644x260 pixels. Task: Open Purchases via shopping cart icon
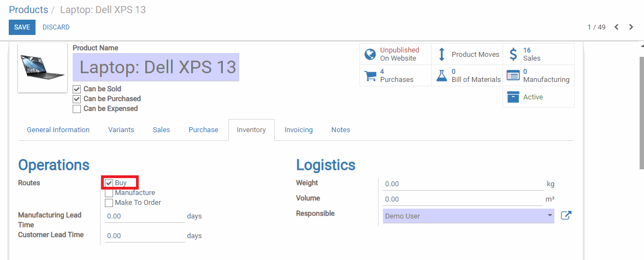[x=370, y=75]
